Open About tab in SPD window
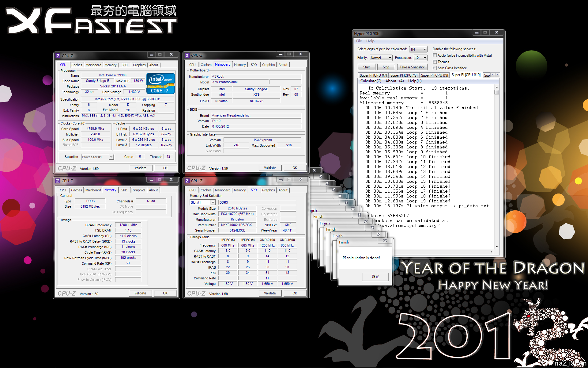This screenshot has height=368, width=588. tap(283, 190)
